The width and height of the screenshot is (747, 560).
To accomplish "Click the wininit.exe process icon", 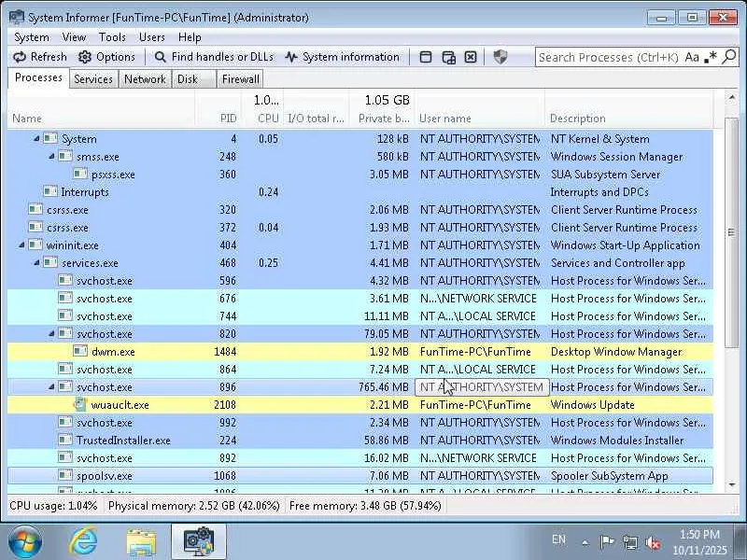I will coord(35,245).
